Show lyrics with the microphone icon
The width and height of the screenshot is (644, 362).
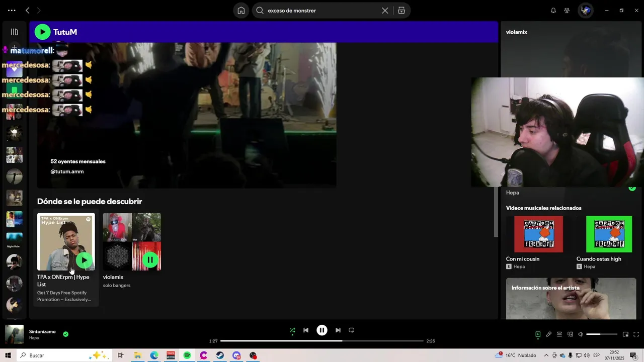(549, 334)
